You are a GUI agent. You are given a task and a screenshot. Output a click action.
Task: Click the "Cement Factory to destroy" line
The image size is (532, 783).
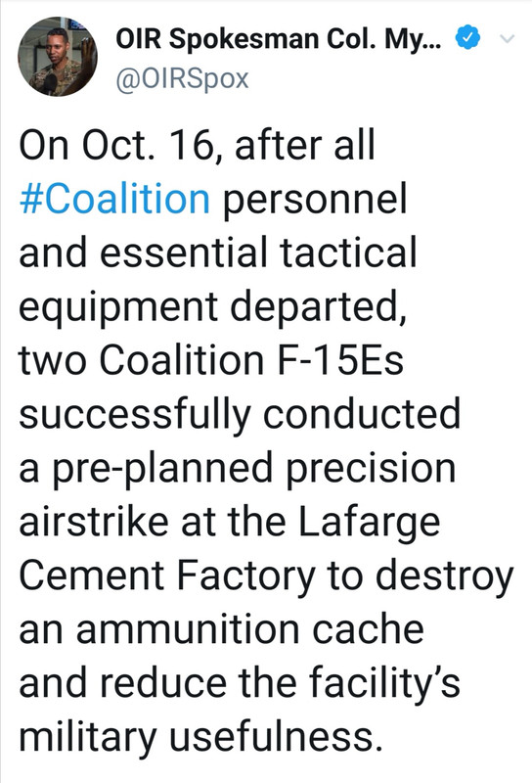pos(266,577)
